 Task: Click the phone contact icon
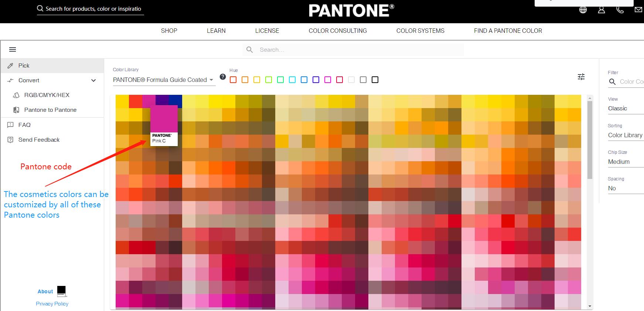coord(620,10)
